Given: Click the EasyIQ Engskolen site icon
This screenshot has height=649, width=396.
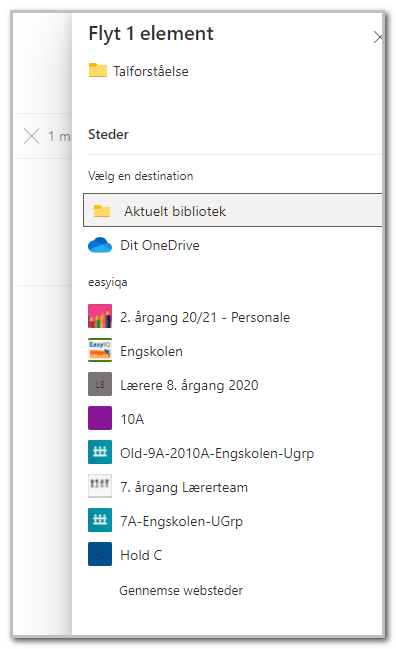Looking at the screenshot, I should click(x=100, y=350).
